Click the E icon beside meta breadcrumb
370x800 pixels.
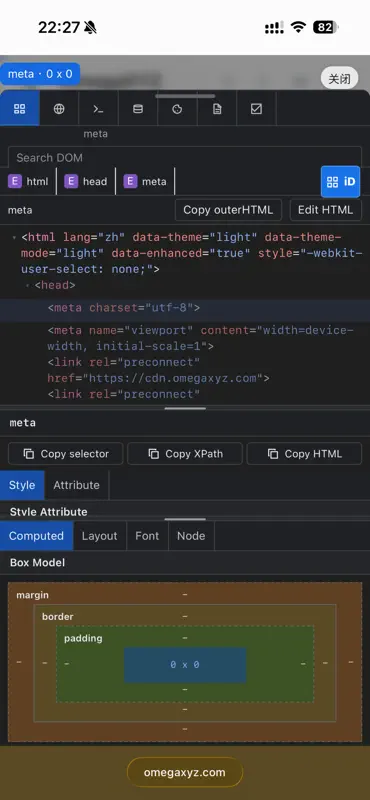coord(131,181)
